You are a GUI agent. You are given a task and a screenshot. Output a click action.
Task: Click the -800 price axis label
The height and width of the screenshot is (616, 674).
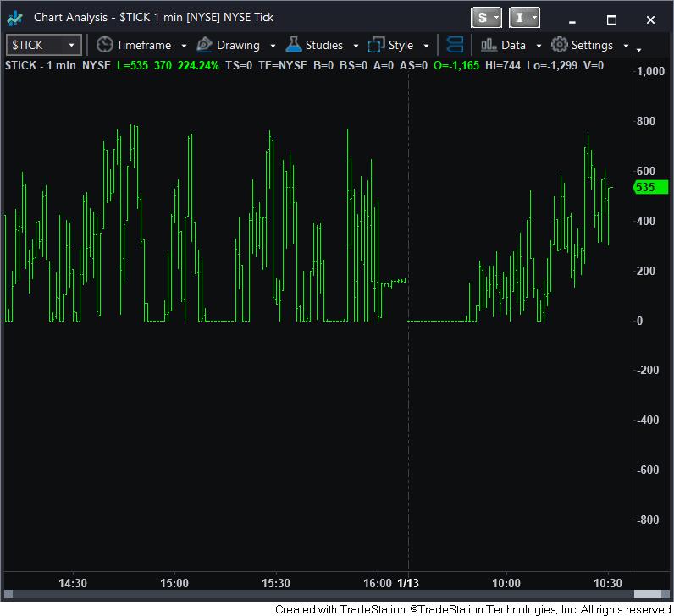[648, 520]
